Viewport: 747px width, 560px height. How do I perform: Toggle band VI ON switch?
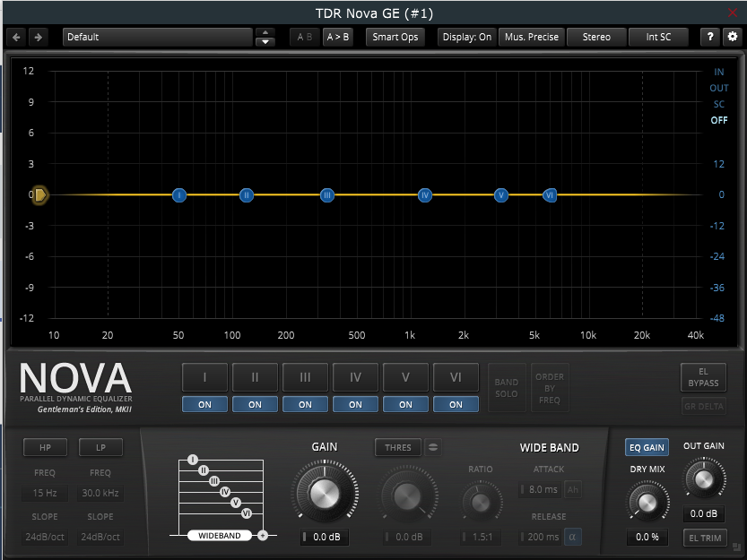pyautogui.click(x=456, y=404)
